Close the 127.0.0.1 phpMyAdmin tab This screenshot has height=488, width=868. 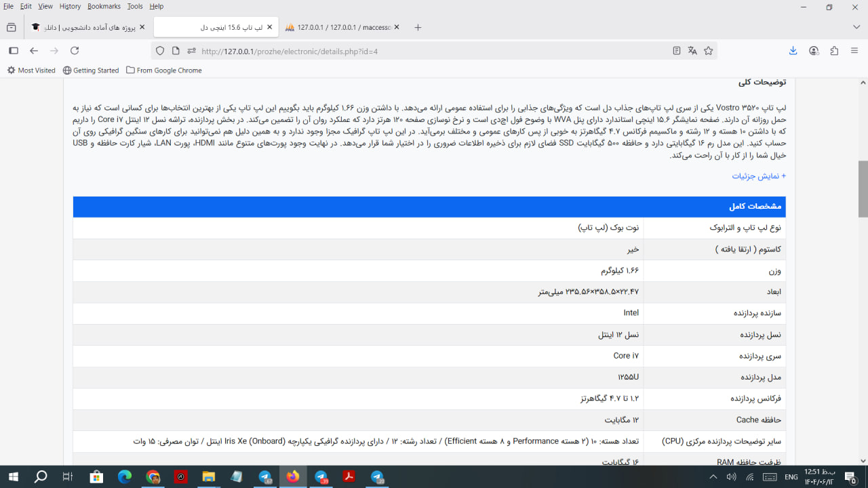click(397, 27)
